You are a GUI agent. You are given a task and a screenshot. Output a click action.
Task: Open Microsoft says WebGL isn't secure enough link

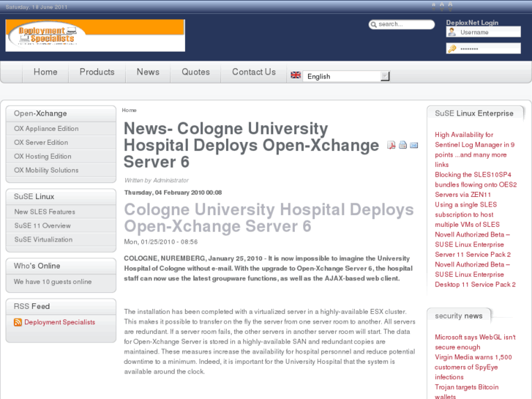pos(476,342)
